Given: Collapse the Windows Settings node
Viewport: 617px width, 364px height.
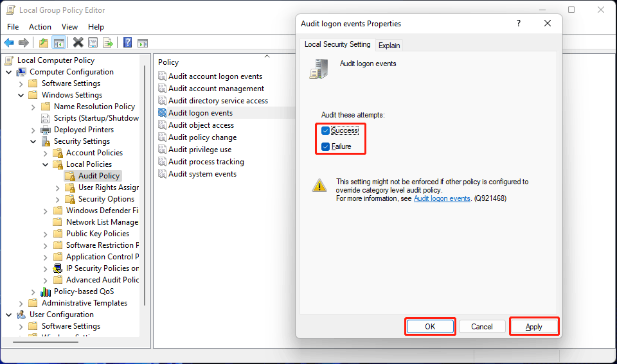Looking at the screenshot, I should tap(21, 95).
